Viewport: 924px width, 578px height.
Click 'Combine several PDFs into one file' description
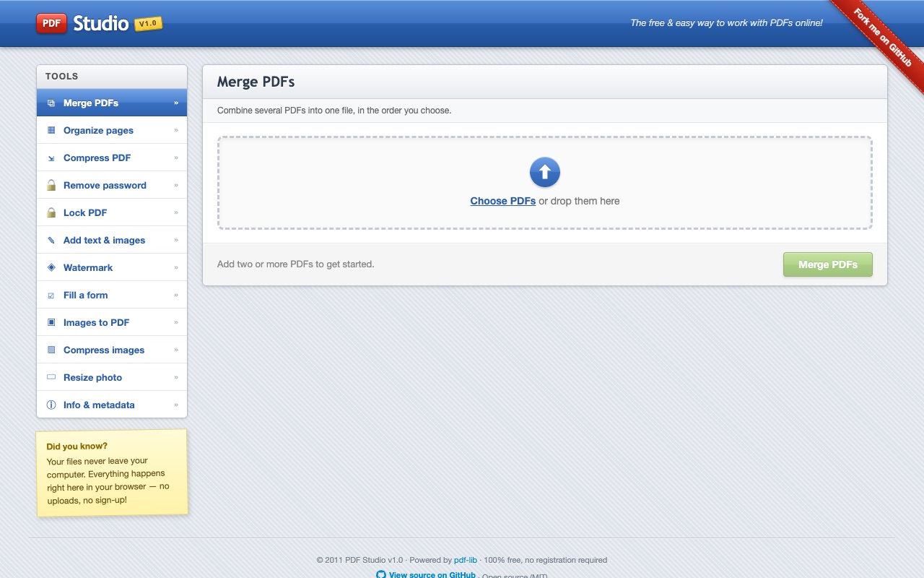(x=334, y=111)
